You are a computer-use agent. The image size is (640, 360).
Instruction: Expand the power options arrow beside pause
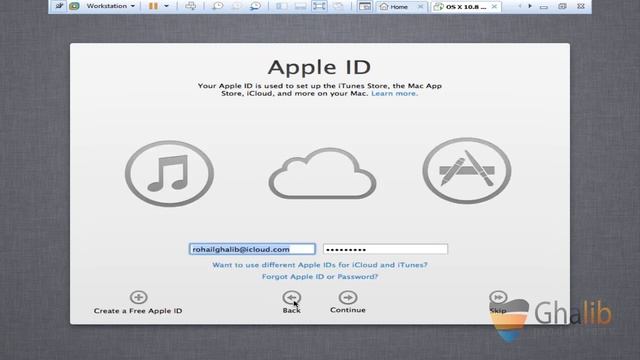point(167,6)
